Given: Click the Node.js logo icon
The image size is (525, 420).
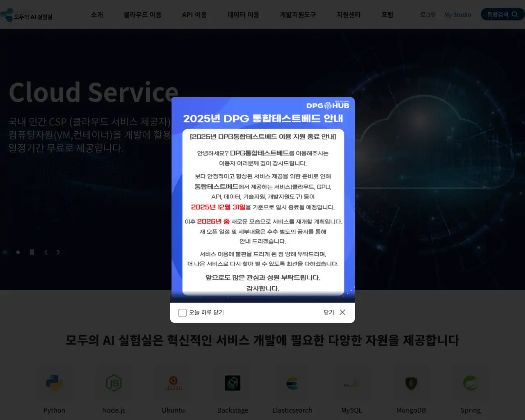Looking at the screenshot, I should click(114, 383).
